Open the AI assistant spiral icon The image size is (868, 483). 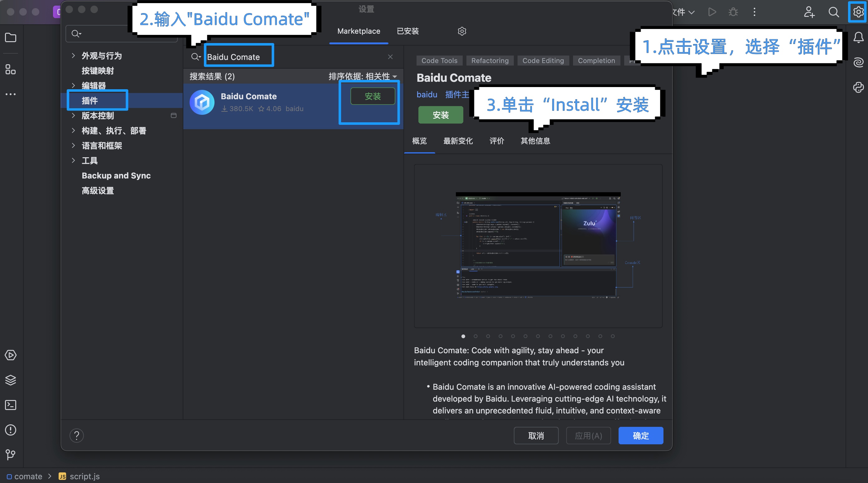(x=858, y=62)
